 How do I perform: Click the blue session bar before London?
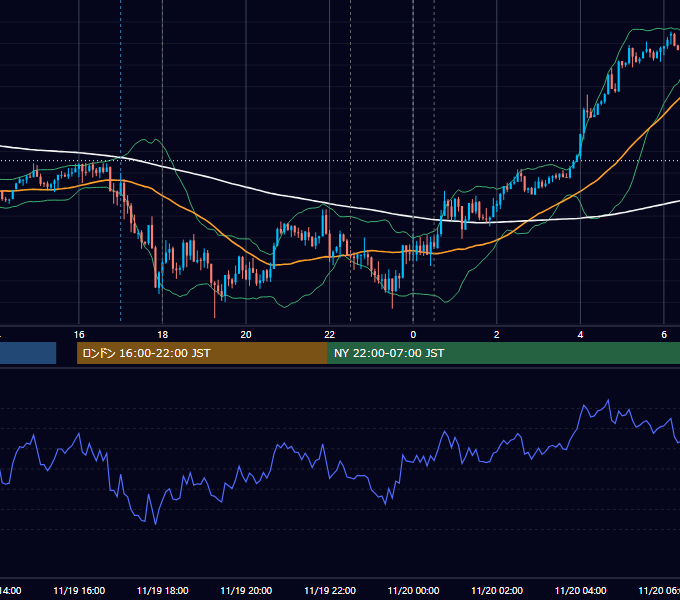[28, 353]
